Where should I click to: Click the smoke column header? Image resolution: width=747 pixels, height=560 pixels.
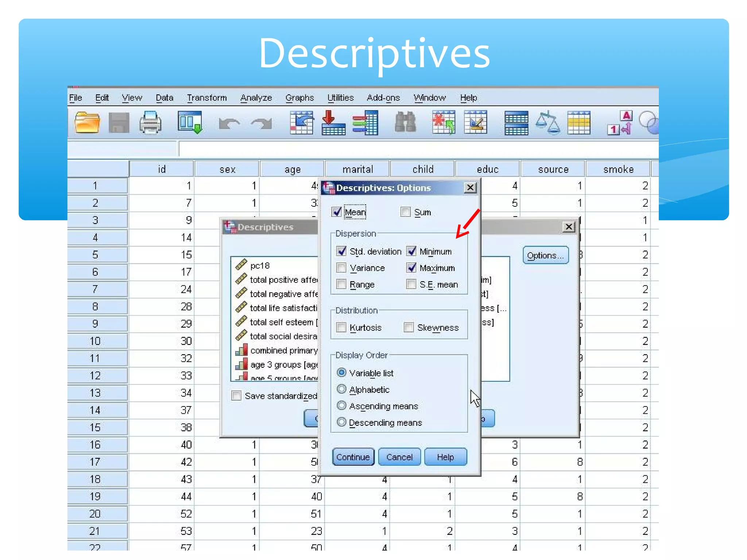point(618,169)
